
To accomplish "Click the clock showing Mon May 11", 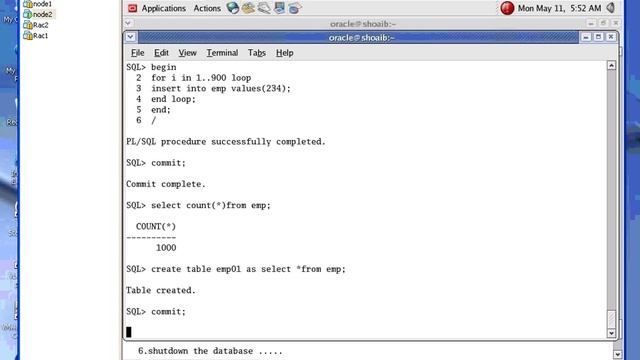I will pyautogui.click(x=559, y=8).
